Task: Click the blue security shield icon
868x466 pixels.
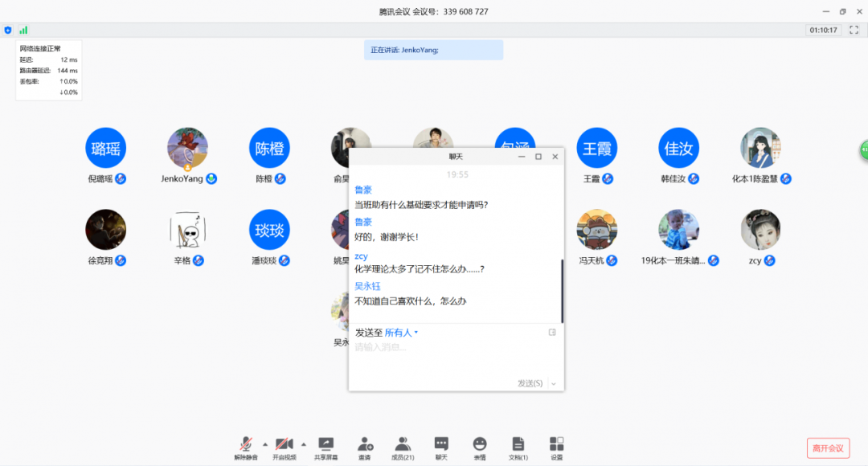Action: 8,30
